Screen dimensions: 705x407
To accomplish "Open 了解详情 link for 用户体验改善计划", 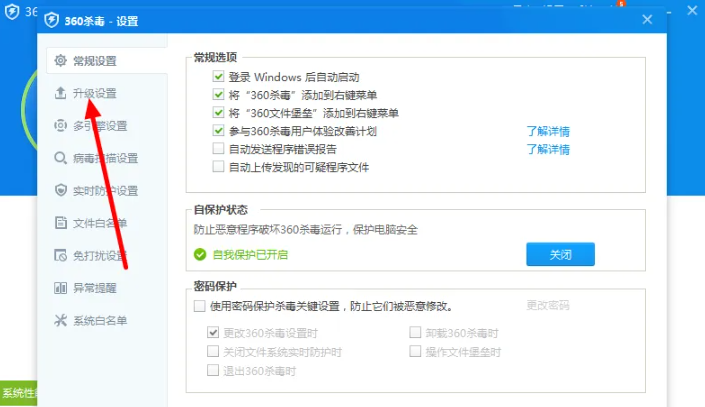I will [x=548, y=131].
